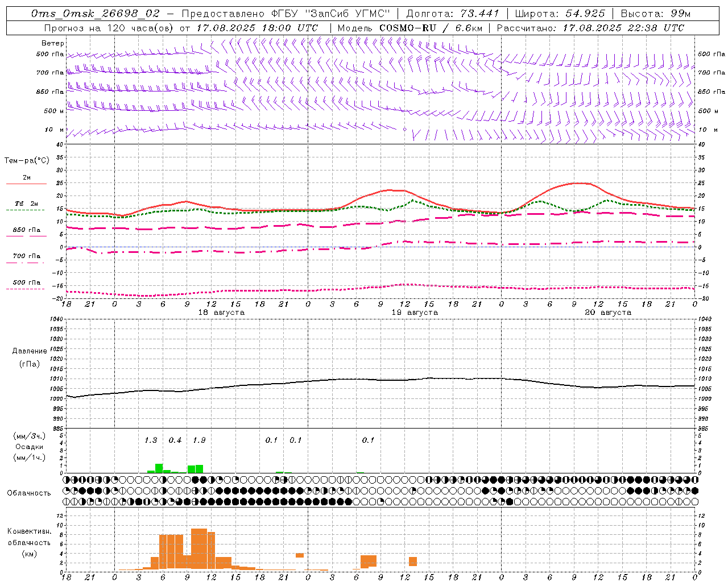The width and height of the screenshot is (728, 582).
Task: Click the (мм/3ч.) unit label
Action: coord(30,436)
